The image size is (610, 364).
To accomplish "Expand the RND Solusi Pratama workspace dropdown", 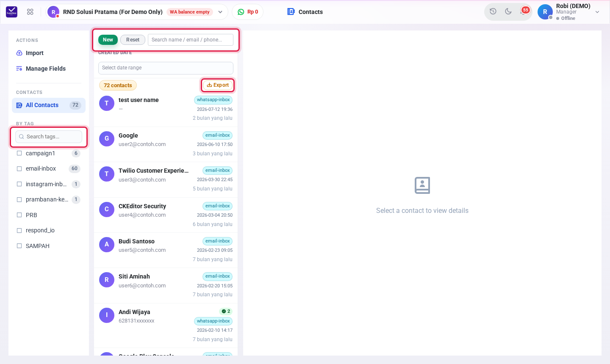I will pos(220,12).
